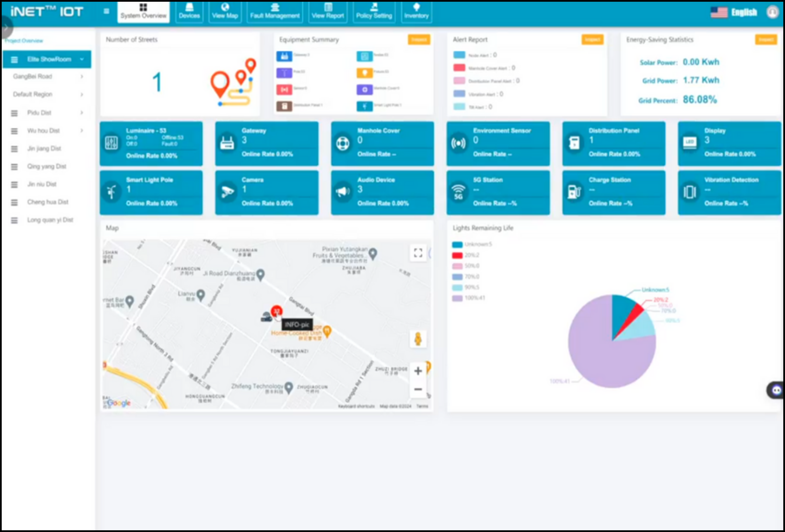785x532 pixels.
Task: Collapse the Elite ShowRoom project dropdown
Action: coord(82,59)
